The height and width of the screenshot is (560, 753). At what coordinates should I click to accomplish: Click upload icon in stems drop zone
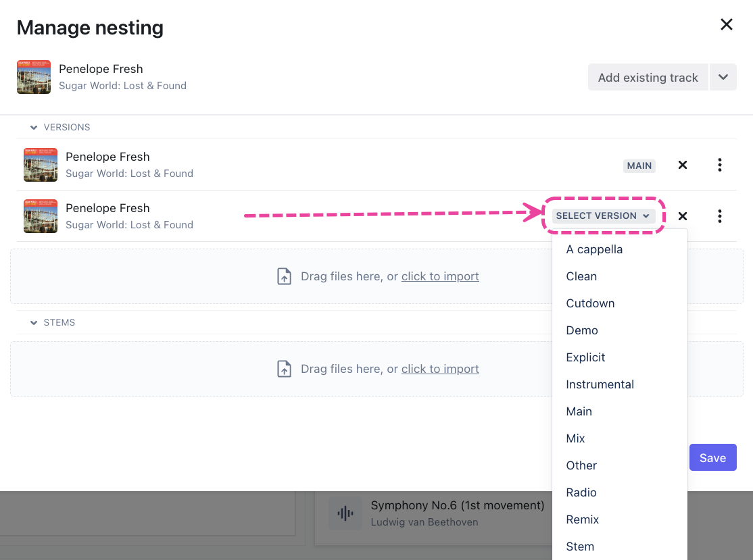click(285, 369)
